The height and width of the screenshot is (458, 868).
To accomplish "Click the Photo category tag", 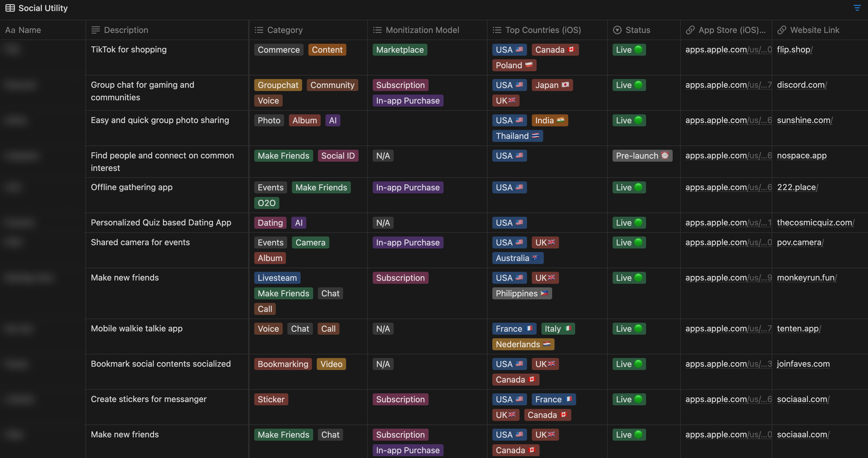I will click(269, 120).
